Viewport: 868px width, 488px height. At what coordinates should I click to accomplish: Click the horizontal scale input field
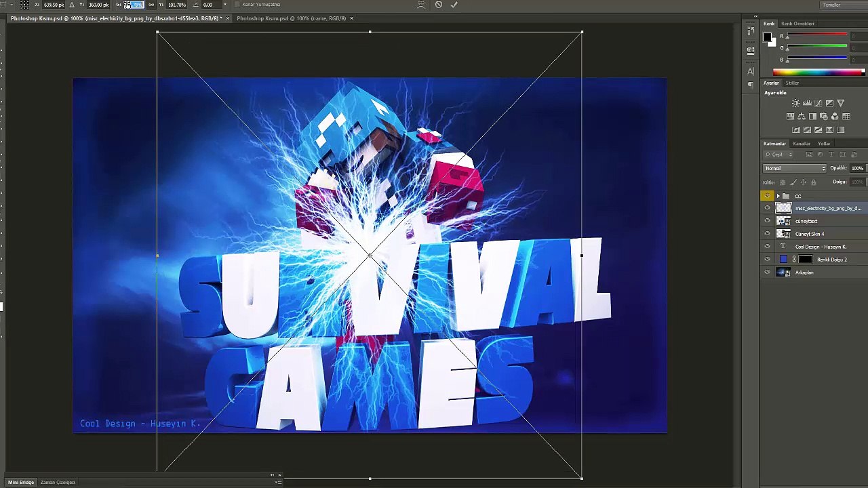click(136, 5)
